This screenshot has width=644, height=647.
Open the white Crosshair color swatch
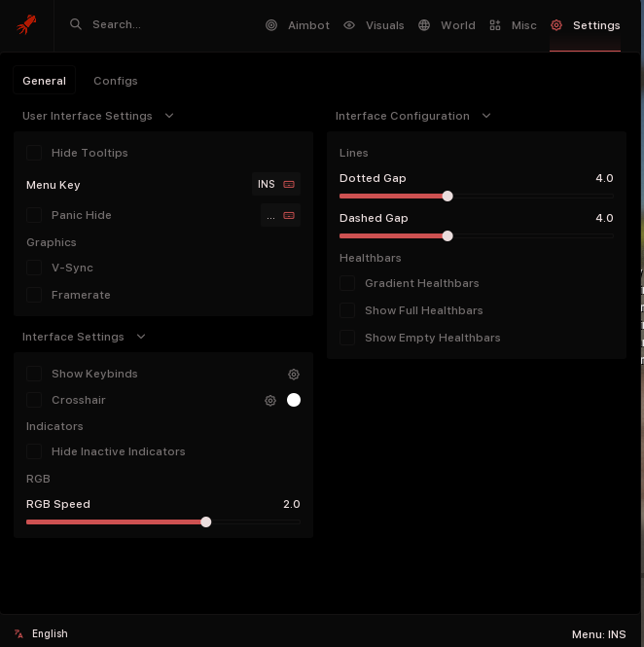[294, 400]
